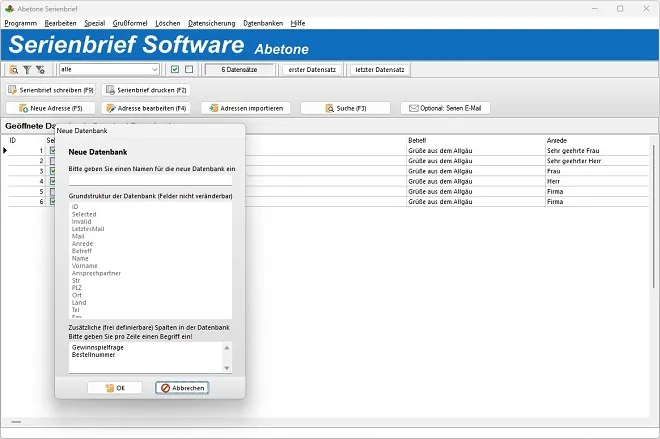Screen dimensions: 660x439
Task: Open the Datensicherung menu
Action: pyautogui.click(x=212, y=23)
